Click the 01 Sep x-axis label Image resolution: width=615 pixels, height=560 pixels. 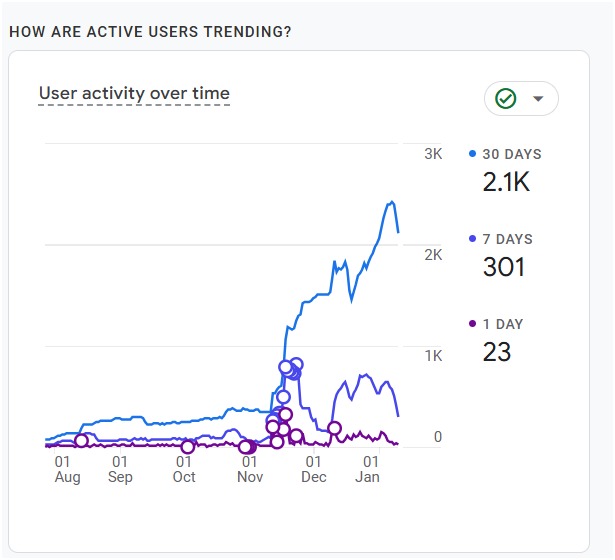coord(120,469)
